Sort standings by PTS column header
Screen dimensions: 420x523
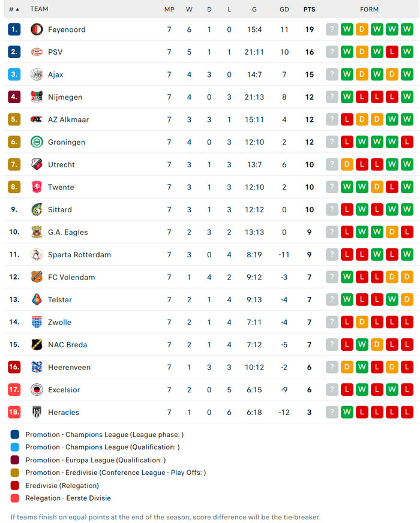309,10
